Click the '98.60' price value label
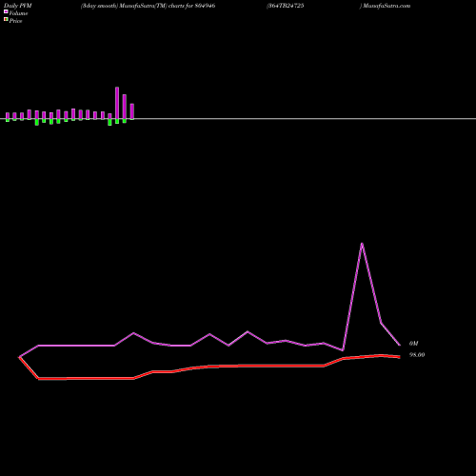This screenshot has width=476, height=476. tap(417, 355)
